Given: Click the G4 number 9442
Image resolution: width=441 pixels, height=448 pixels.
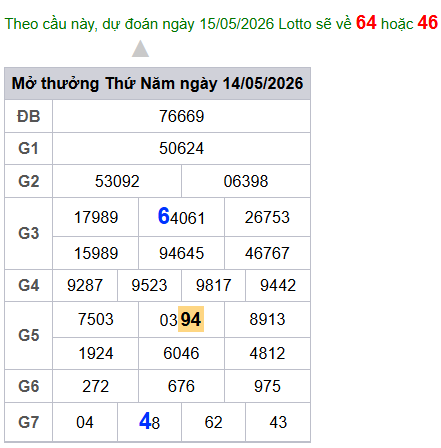Looking at the screenshot, I should (278, 285).
